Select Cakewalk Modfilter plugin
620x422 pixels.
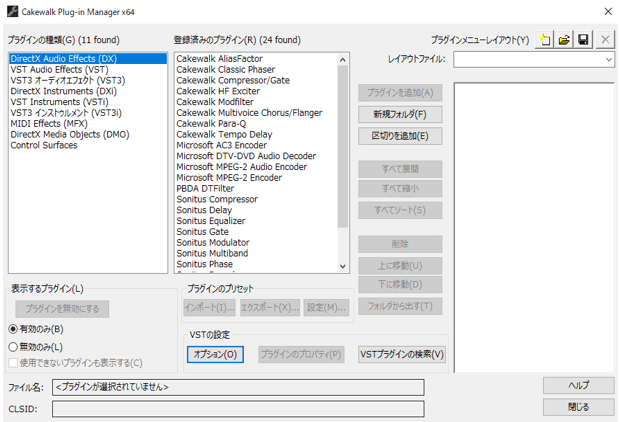pos(256,102)
